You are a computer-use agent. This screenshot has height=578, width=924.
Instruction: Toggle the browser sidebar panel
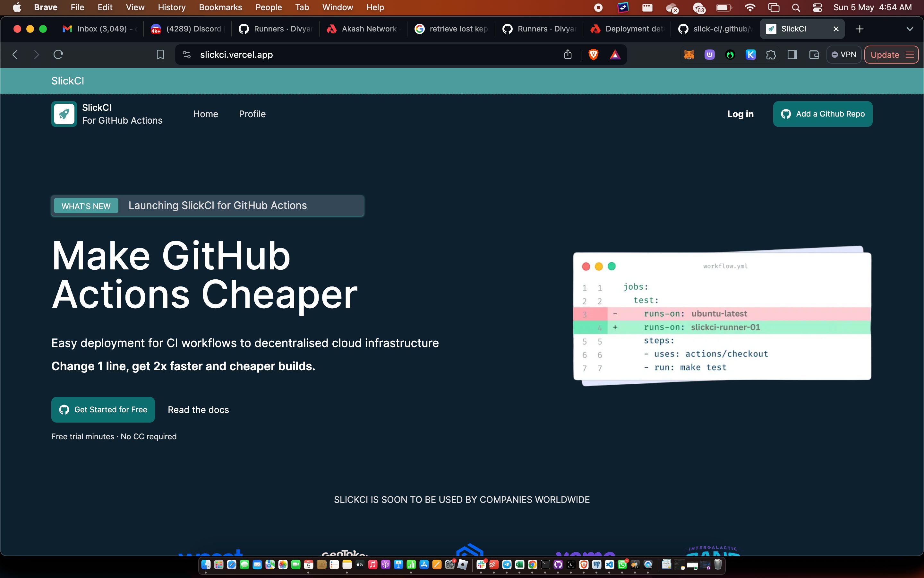tap(792, 55)
